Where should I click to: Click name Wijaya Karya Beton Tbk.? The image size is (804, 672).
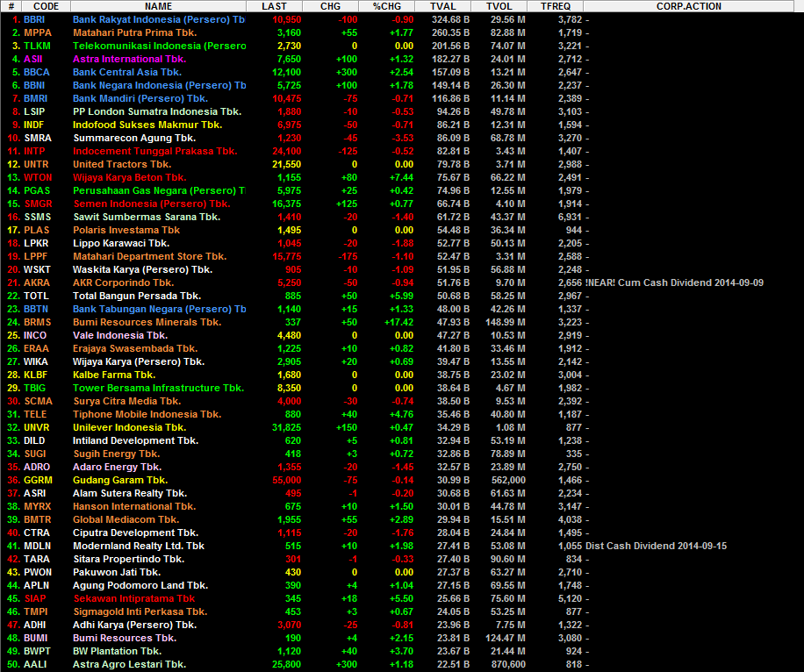click(129, 177)
